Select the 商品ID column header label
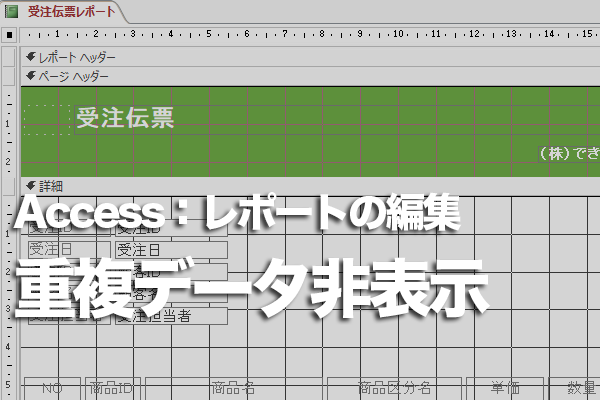The height and width of the screenshot is (400, 600). pyautogui.click(x=112, y=389)
